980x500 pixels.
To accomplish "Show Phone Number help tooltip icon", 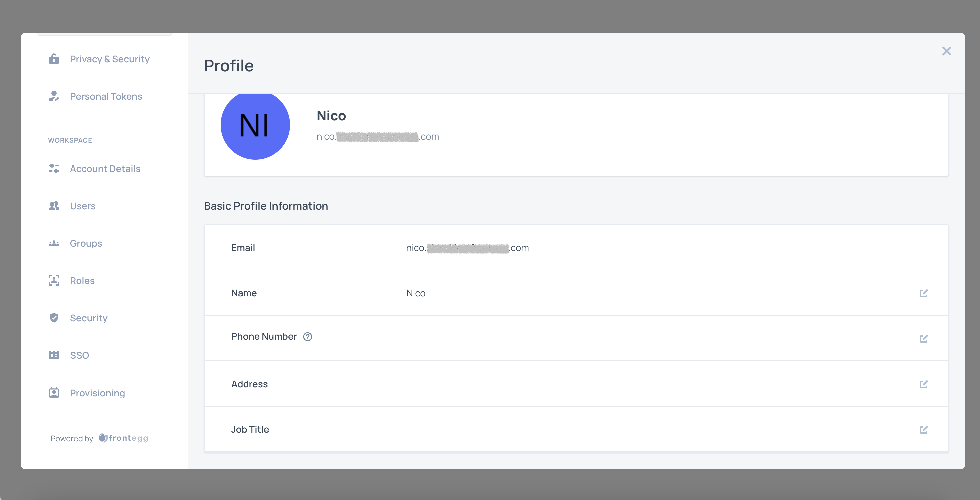I will (x=307, y=337).
